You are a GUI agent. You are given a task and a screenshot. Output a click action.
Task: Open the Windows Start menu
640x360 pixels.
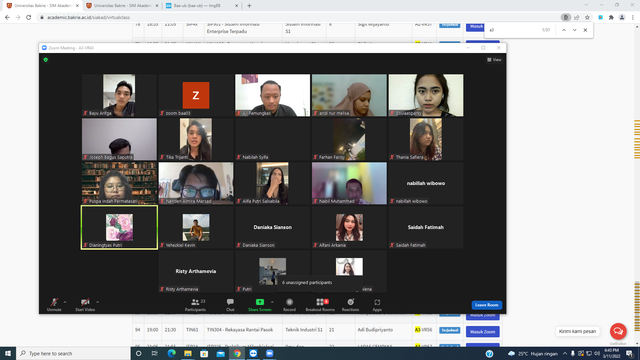pos(8,353)
